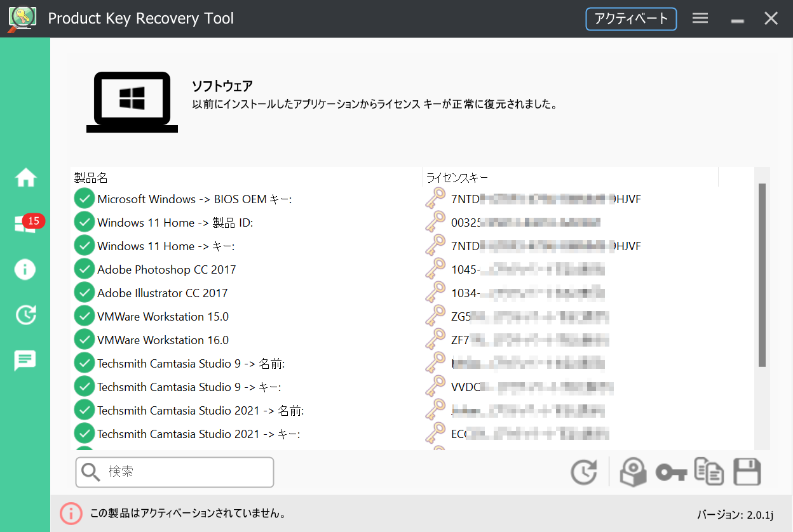The image size is (793, 532).
Task: Click the 検索 search field
Action: click(174, 472)
